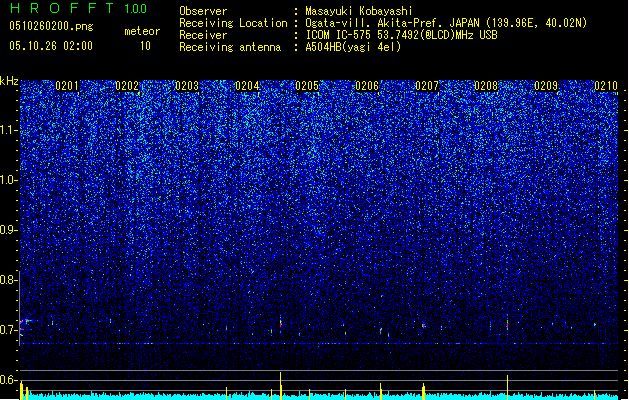Click the 0.8 kHz axis label
Image resolution: width=629 pixels, height=400 pixels.
(9, 280)
